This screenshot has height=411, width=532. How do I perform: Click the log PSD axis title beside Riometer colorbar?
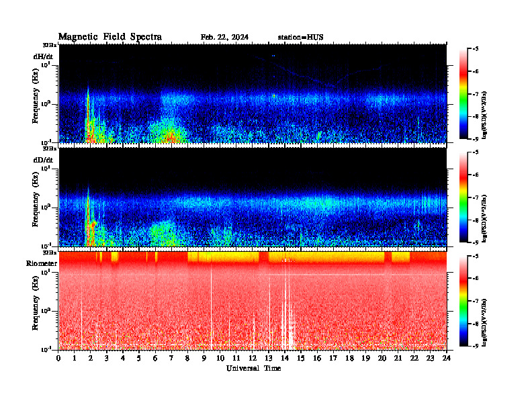485,322
